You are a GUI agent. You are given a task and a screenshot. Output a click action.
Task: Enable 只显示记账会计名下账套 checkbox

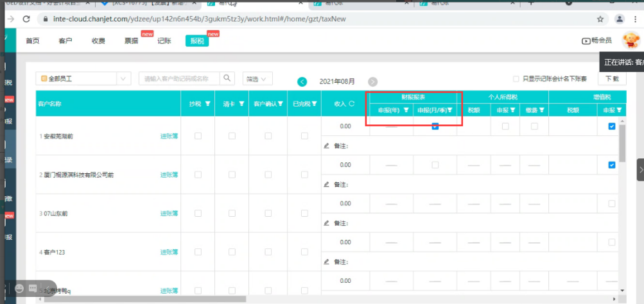516,79
